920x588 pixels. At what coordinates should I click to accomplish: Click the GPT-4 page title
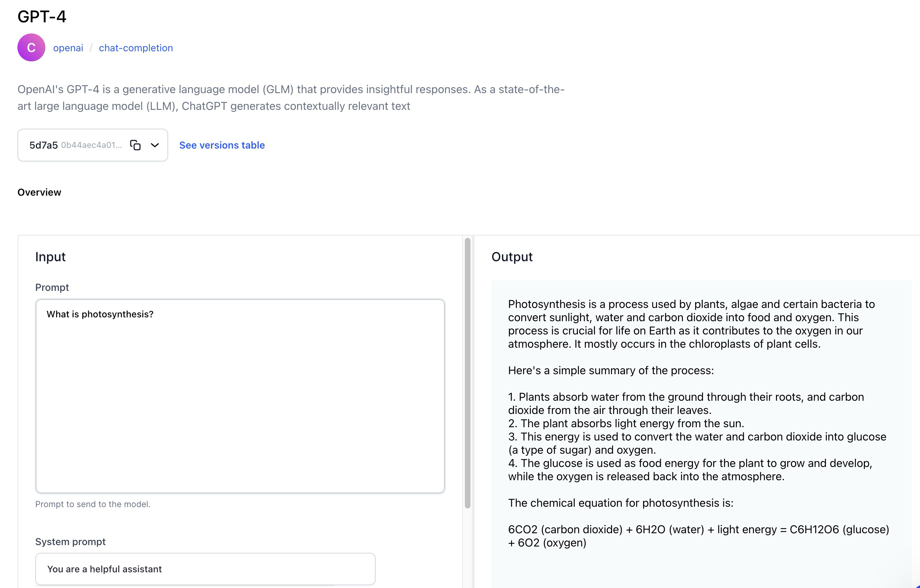(42, 16)
